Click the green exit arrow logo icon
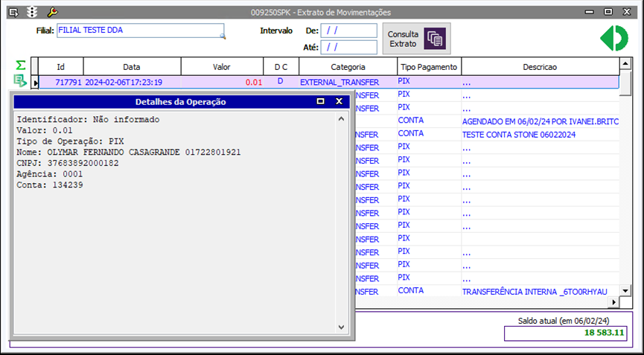This screenshot has width=644, height=355. click(614, 38)
